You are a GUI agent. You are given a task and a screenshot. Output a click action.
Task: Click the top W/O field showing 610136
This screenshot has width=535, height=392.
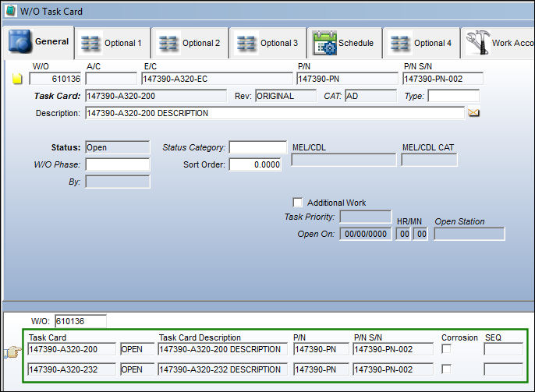(55, 79)
